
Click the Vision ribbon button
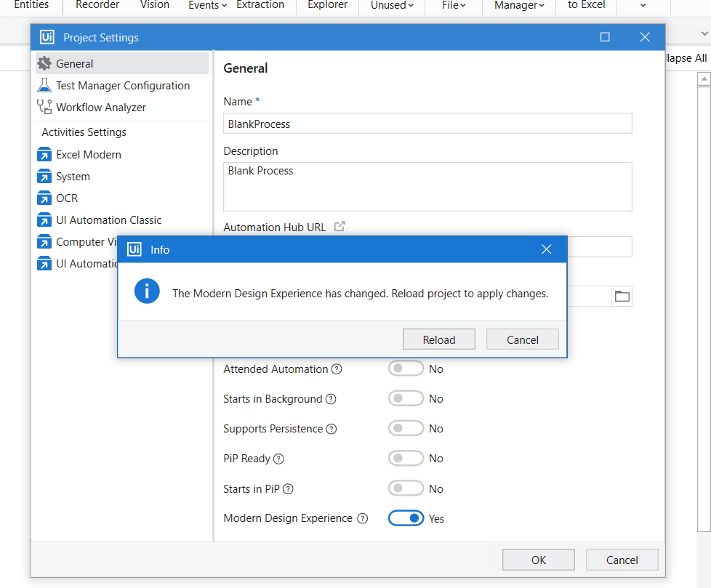[x=155, y=4]
